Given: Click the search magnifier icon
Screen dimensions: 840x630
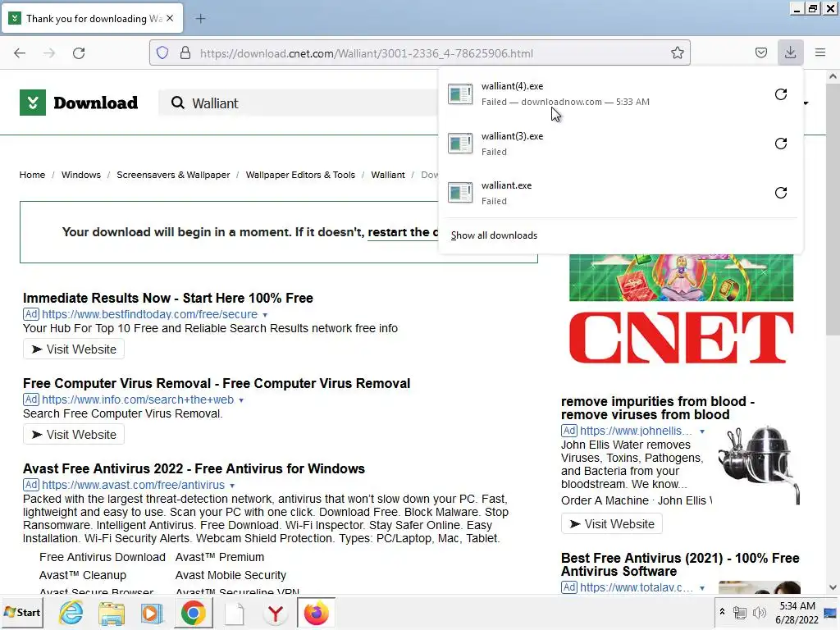Looking at the screenshot, I should pos(178,103).
